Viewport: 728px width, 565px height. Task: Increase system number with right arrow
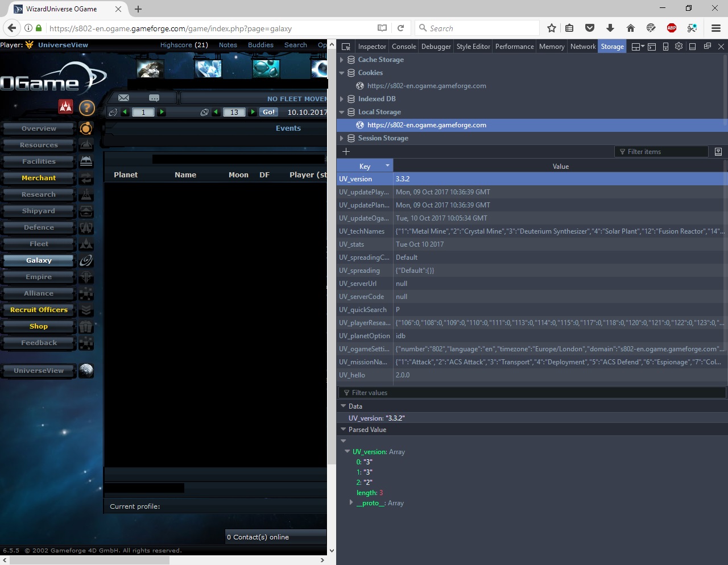click(253, 112)
